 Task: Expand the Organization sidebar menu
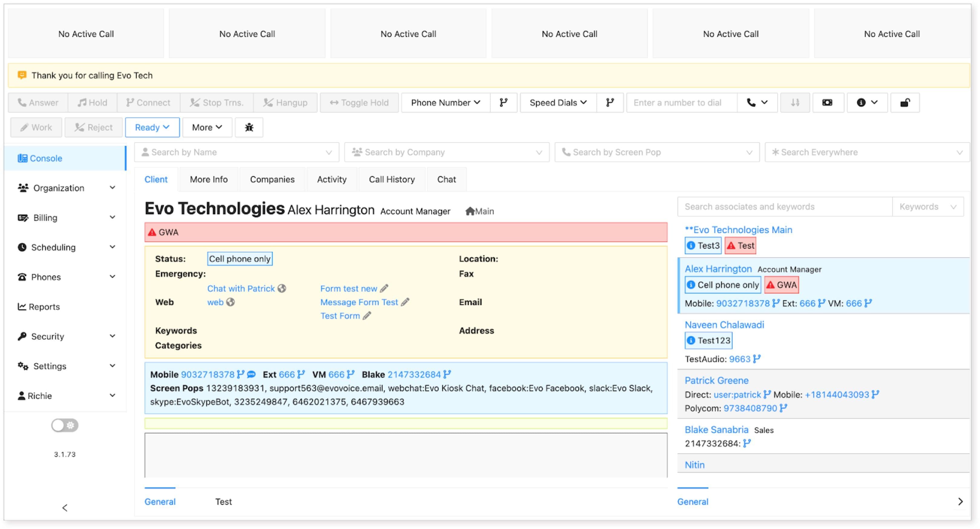(65, 188)
